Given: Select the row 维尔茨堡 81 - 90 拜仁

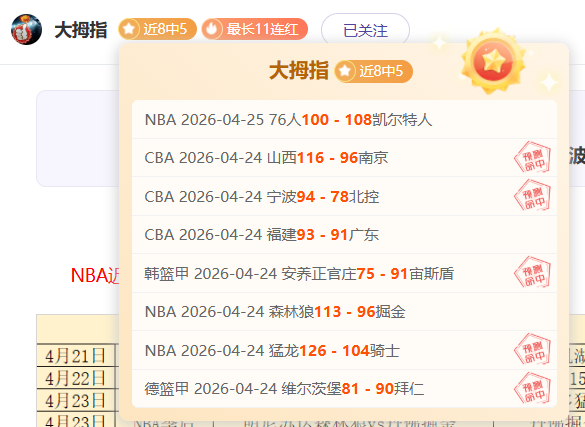Looking at the screenshot, I should click(x=344, y=389).
